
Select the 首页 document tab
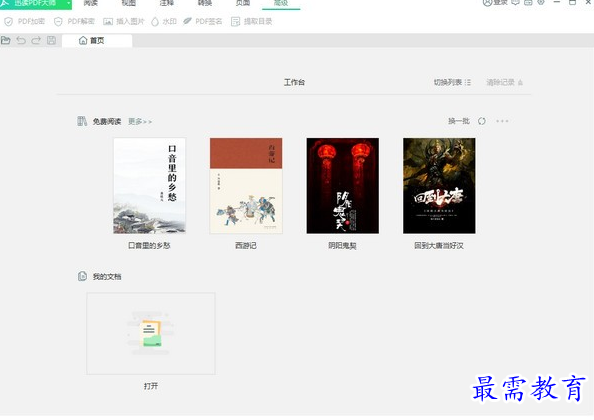(97, 41)
